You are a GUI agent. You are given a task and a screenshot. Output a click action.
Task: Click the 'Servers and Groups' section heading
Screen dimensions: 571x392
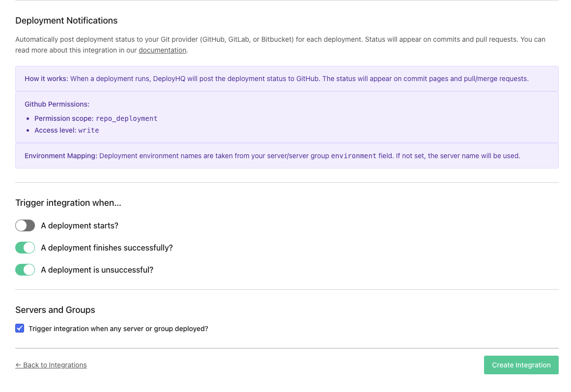pos(55,310)
